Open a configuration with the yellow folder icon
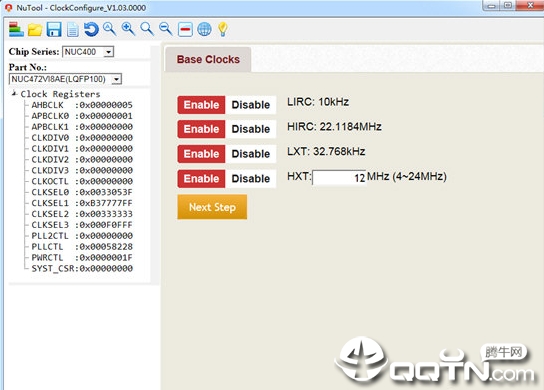 [x=35, y=30]
